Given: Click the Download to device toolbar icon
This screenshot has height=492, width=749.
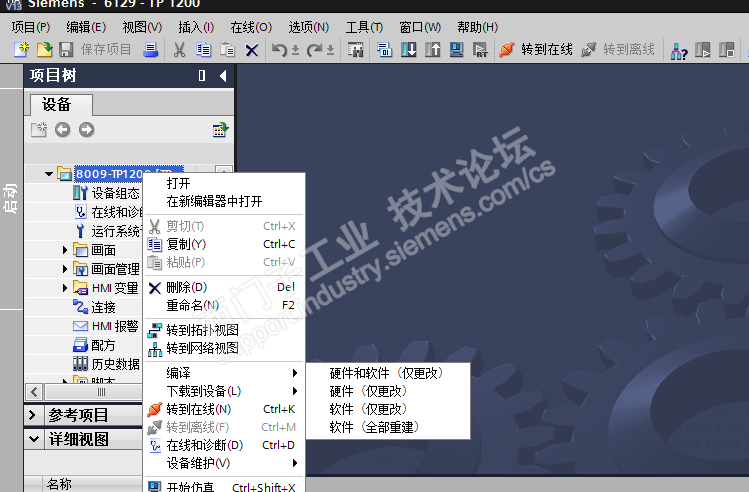Looking at the screenshot, I should click(408, 49).
